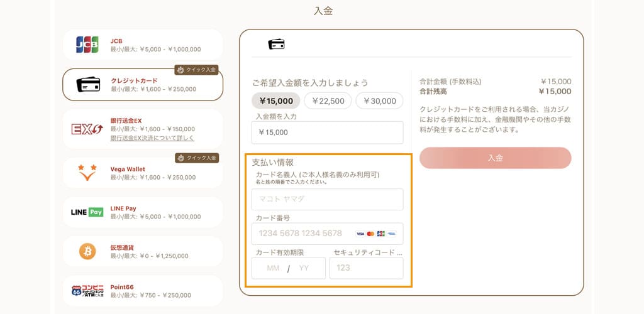The height and width of the screenshot is (314, 644).
Task: Click the ¥15,000 value beside 合計残高
Action: [555, 92]
